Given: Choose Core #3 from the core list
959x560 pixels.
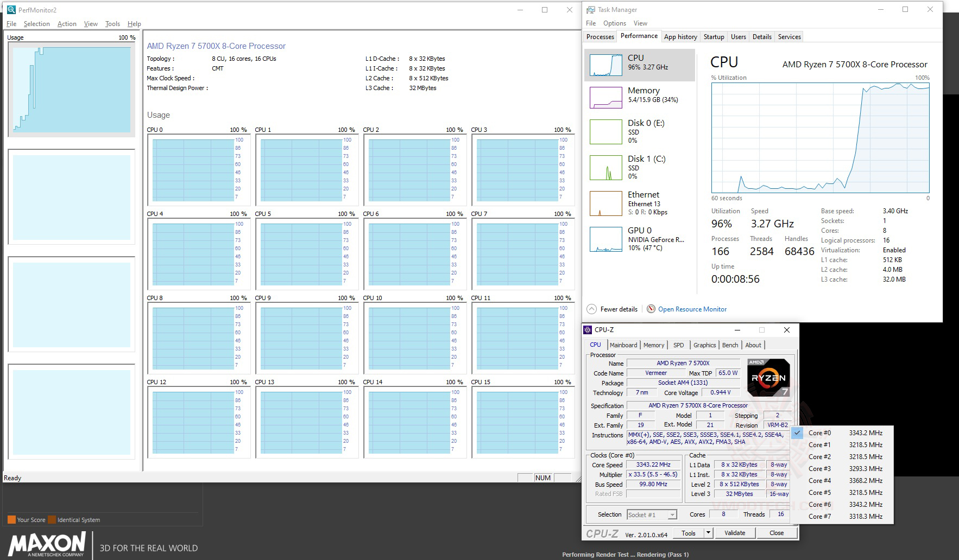Looking at the screenshot, I should [x=842, y=469].
